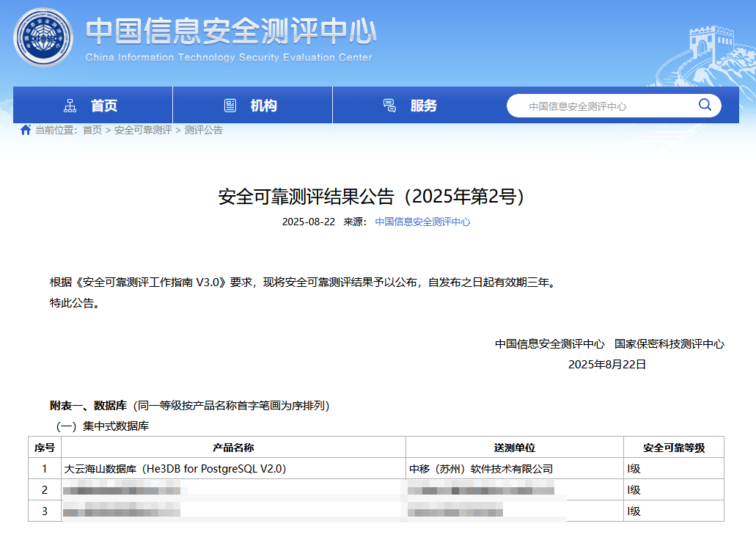Click the site title 中国信息安全测评中心 banner text

(x=232, y=31)
